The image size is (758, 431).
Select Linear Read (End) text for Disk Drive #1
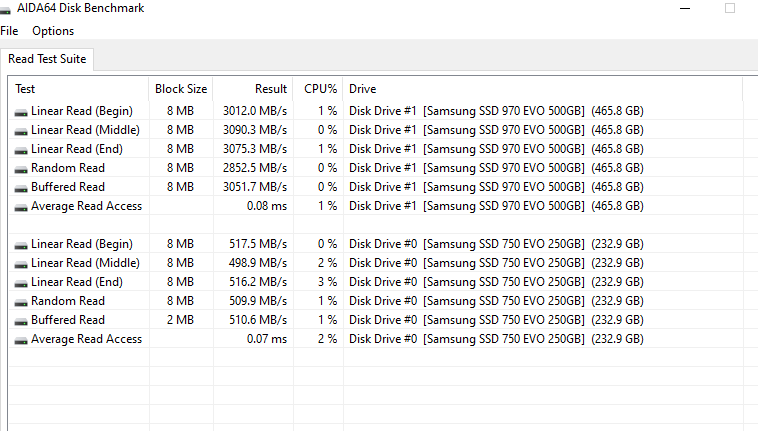(x=77, y=149)
